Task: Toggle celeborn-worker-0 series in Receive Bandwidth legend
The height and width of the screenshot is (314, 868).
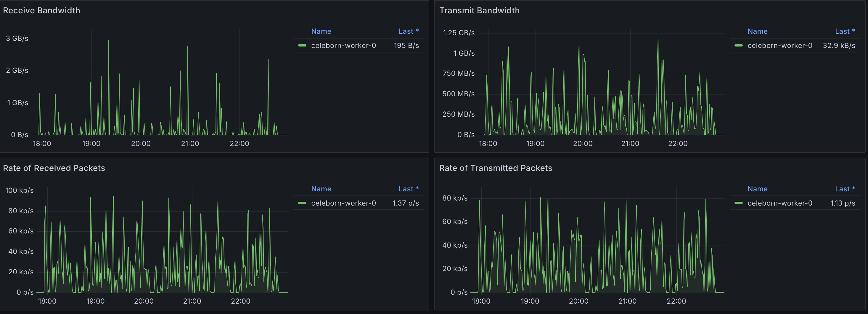Action: coord(343,46)
